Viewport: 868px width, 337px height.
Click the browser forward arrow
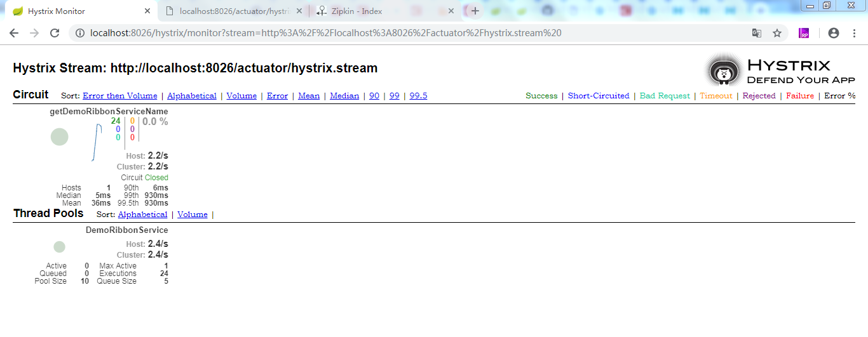click(x=34, y=33)
